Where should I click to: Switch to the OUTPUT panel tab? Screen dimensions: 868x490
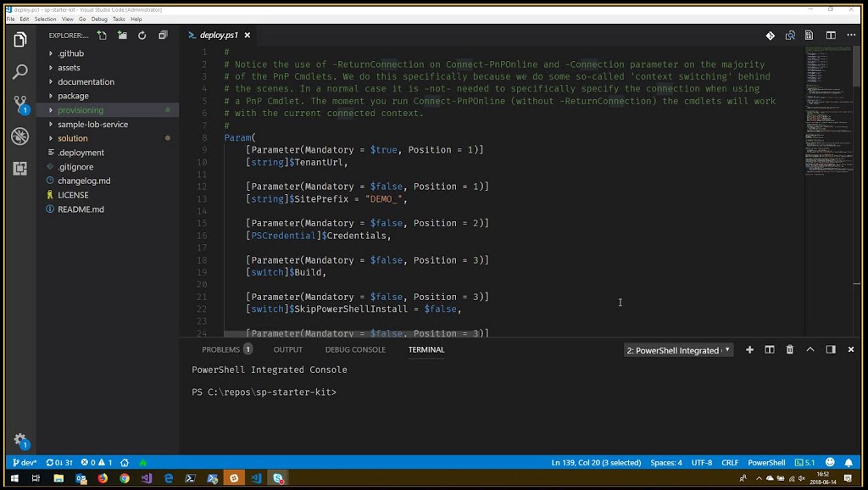[x=288, y=350]
